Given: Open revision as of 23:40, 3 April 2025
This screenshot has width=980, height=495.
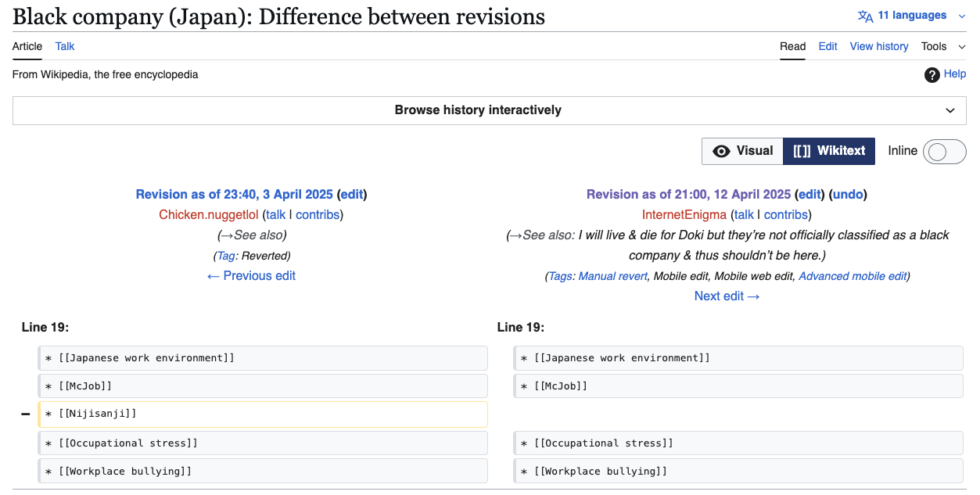Looking at the screenshot, I should point(234,194).
